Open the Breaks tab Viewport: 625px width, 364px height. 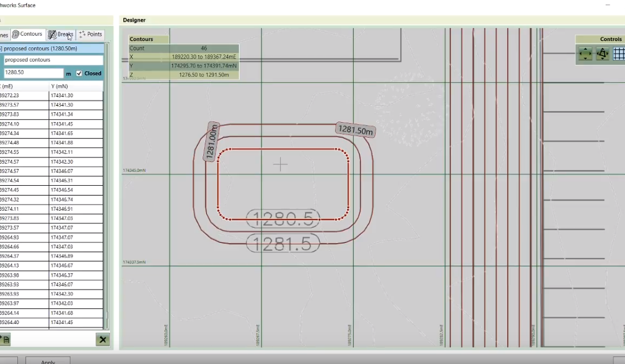(x=60, y=34)
